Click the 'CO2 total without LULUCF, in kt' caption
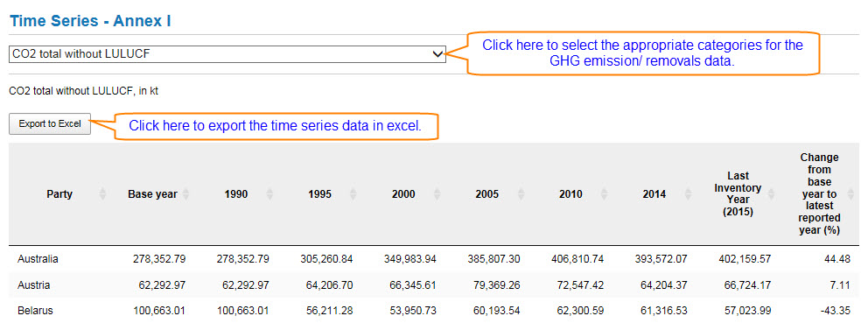Image resolution: width=868 pixels, height=323 pixels. click(84, 91)
